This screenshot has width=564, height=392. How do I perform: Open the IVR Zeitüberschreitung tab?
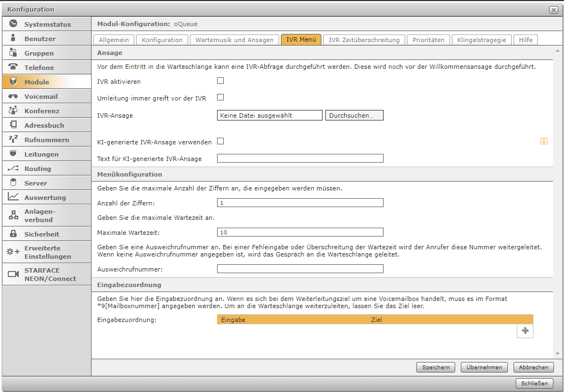click(364, 40)
